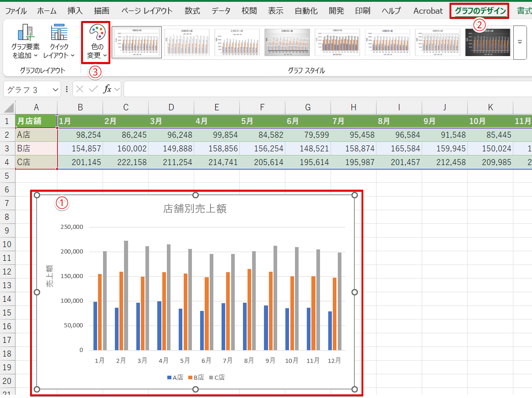Screen dimensions: 532x398
Task: Open the 挿入 ribbon tab
Action: 75,11
